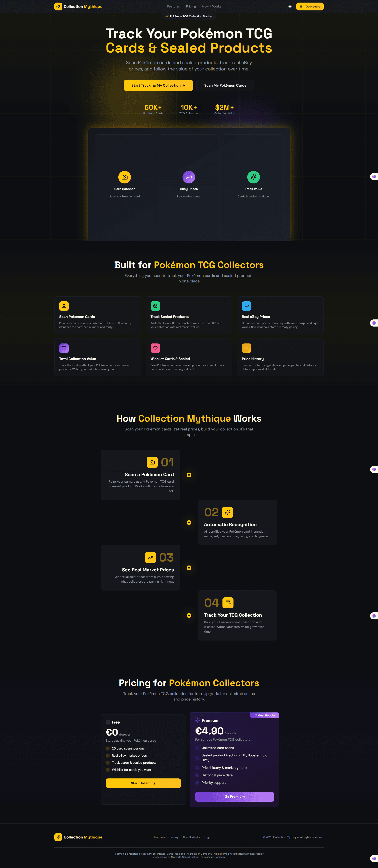
Task: Click the Total Collection Value wallet icon
Action: pyautogui.click(x=64, y=348)
